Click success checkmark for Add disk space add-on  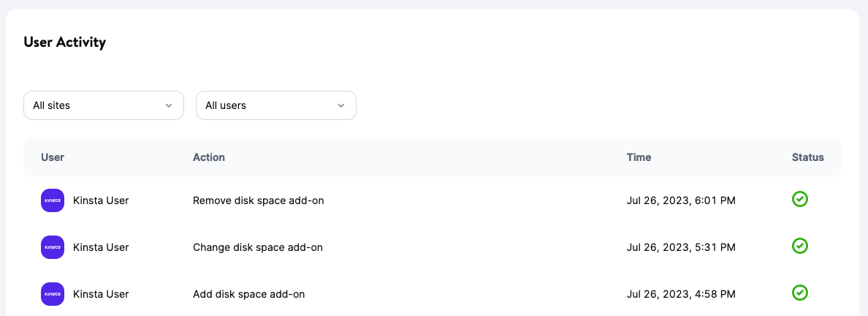click(x=800, y=293)
